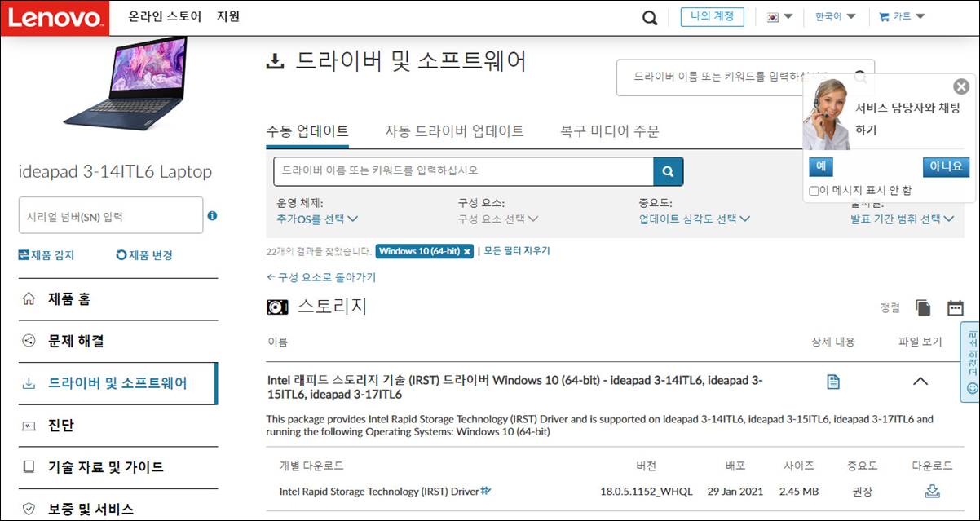This screenshot has width=980, height=521.
Task: Click the icon beside IRST Driver name
Action: coord(486,491)
